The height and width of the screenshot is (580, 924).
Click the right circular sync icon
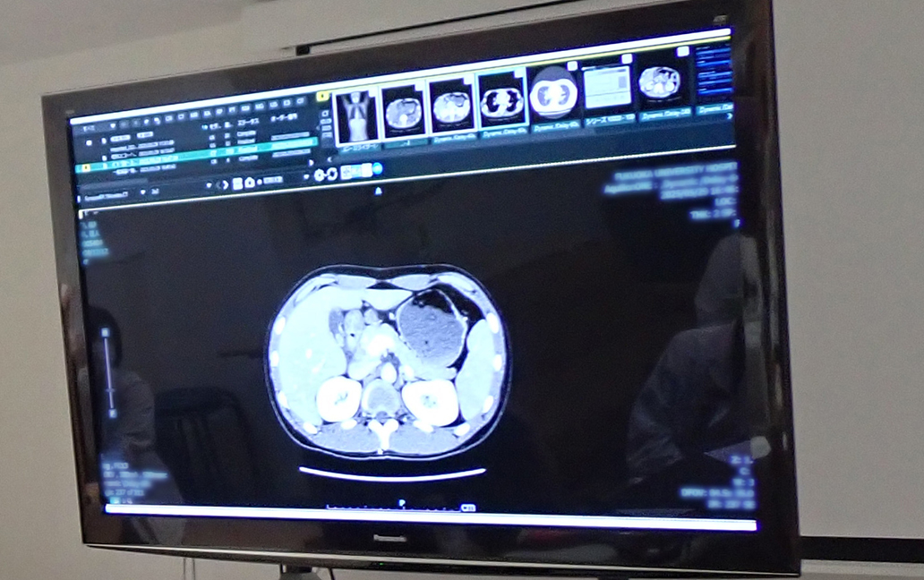332,174
